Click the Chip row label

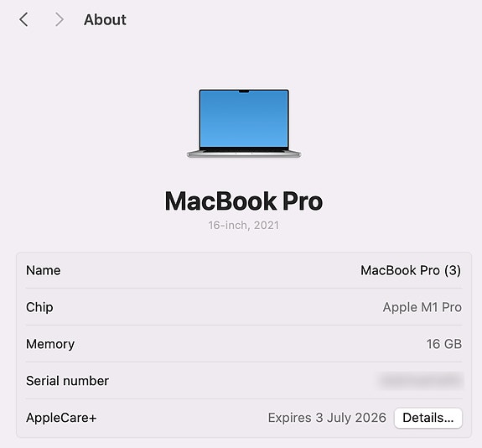39,307
